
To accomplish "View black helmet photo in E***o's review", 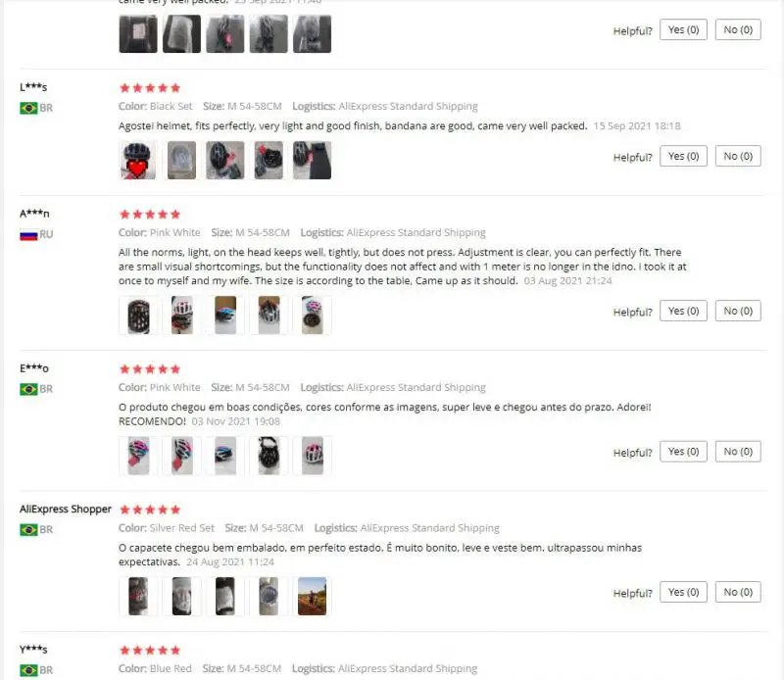I will point(269,456).
